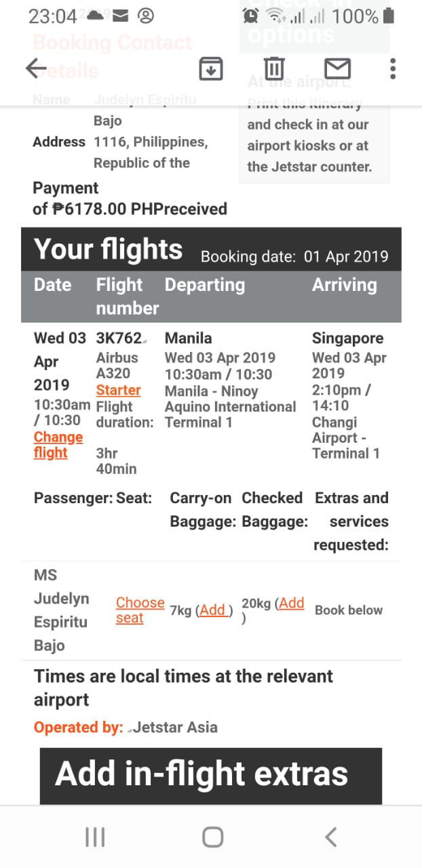
Task: Open the three-dot overflow menu
Action: 393,68
